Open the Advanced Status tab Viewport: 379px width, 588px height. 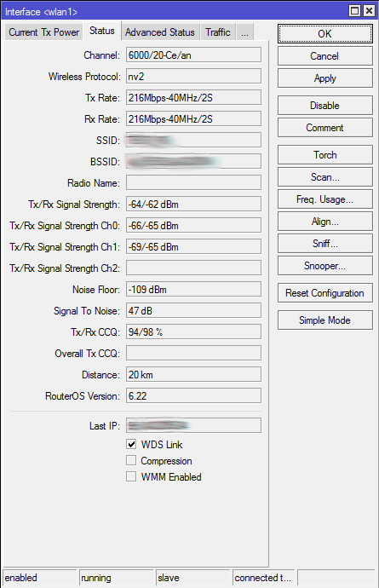160,32
